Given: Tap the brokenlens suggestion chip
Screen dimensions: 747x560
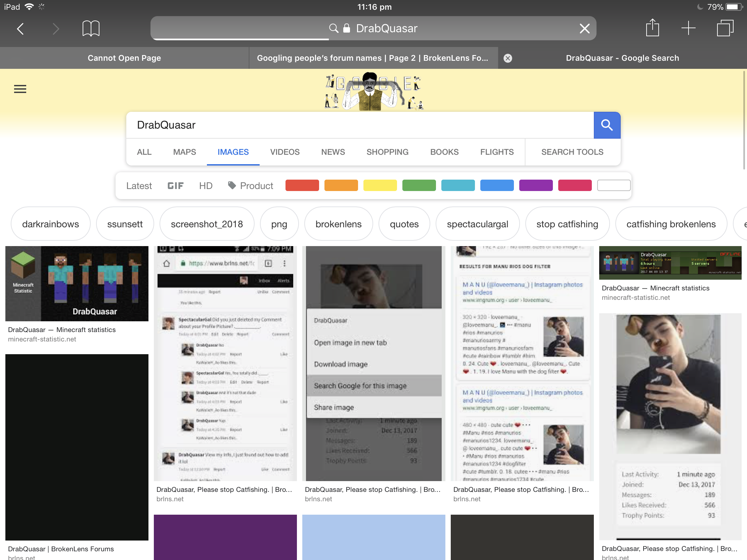Looking at the screenshot, I should click(x=338, y=224).
